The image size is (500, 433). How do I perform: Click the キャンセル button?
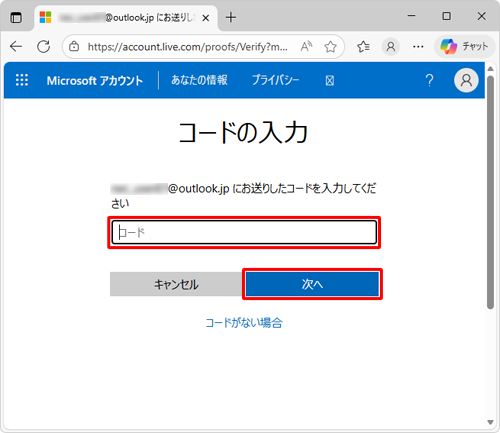(x=176, y=284)
